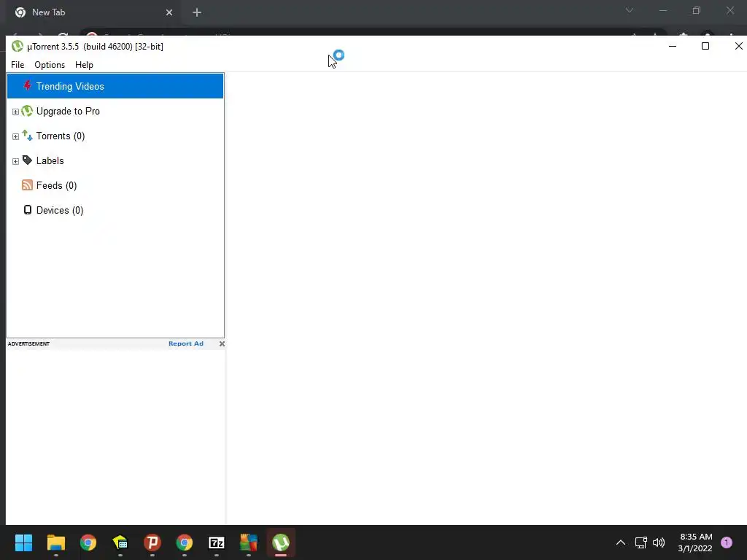Viewport: 747px width, 560px height.
Task: Select Devices (0) in sidebar
Action: [x=60, y=210]
